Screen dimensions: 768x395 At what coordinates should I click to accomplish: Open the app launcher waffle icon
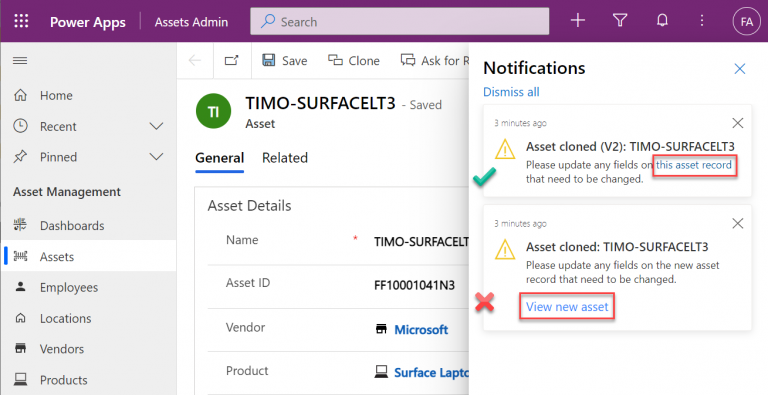point(21,21)
